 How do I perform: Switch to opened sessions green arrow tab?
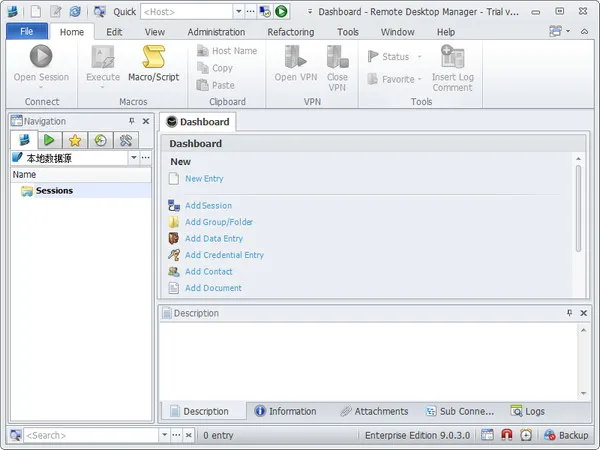coord(50,140)
